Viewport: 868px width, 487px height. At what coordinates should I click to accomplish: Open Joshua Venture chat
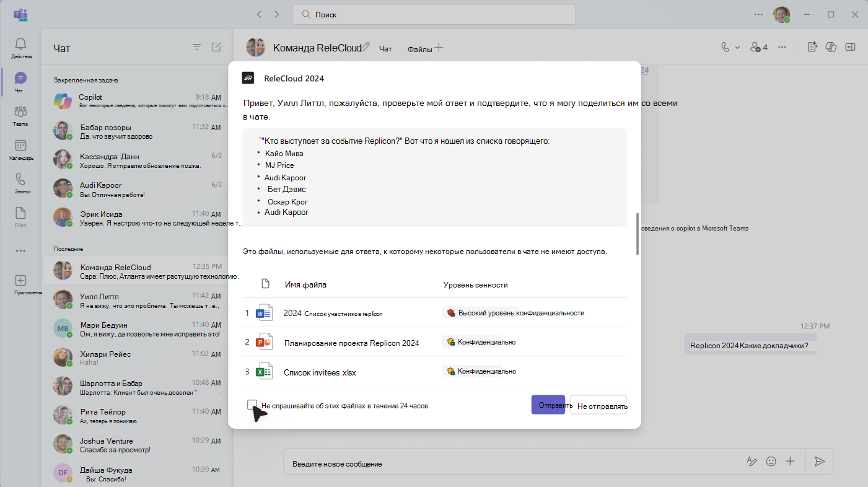(x=137, y=445)
